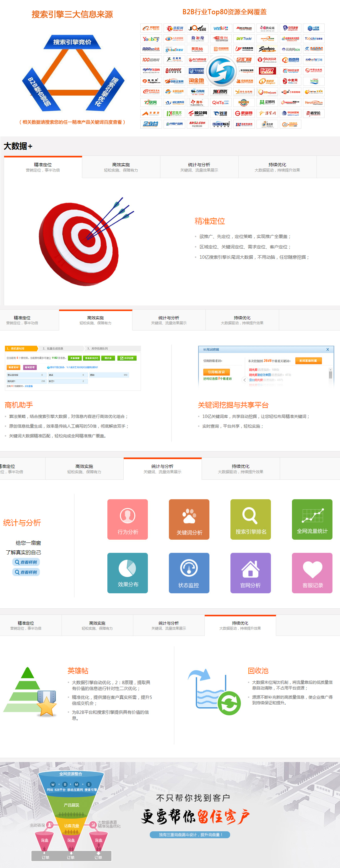Select the QieTa.com logo
340x868 pixels.
coord(221,103)
